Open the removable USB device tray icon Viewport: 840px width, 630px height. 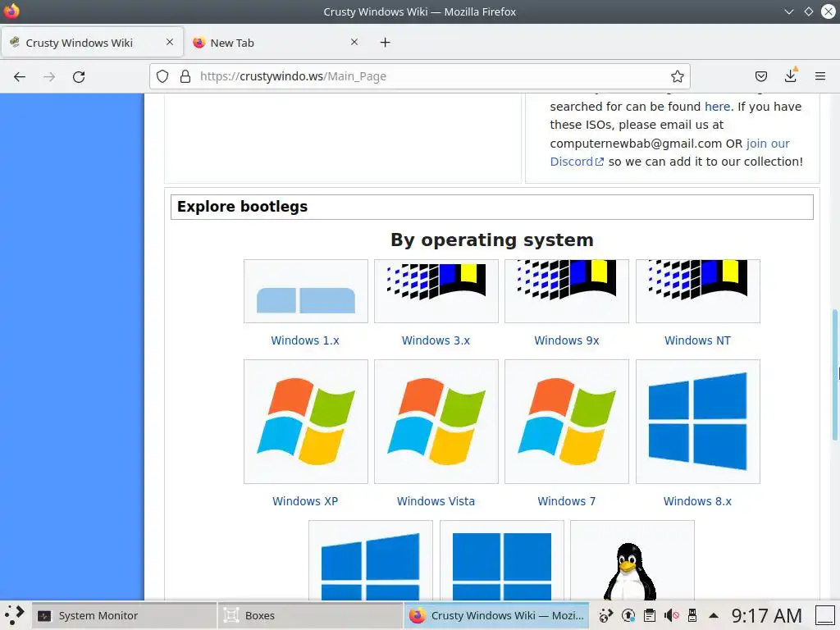[x=692, y=615]
